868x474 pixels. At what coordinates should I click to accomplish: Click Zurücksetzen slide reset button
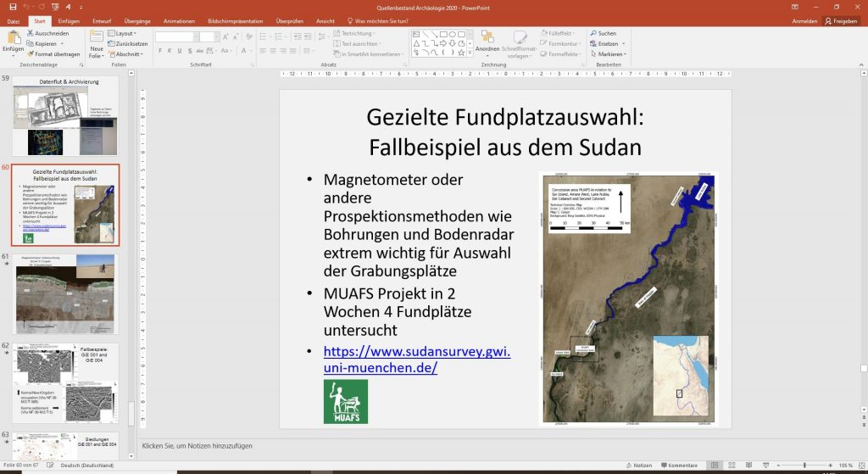(127, 44)
